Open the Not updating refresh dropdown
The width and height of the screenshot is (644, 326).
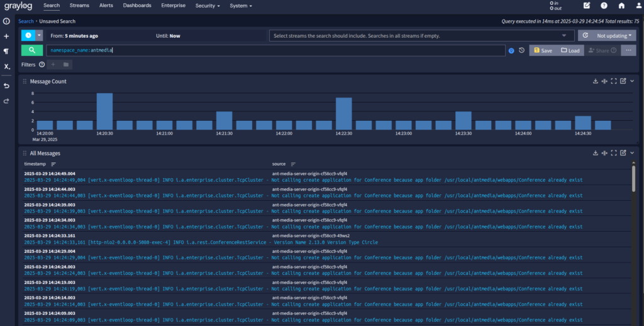(x=607, y=36)
